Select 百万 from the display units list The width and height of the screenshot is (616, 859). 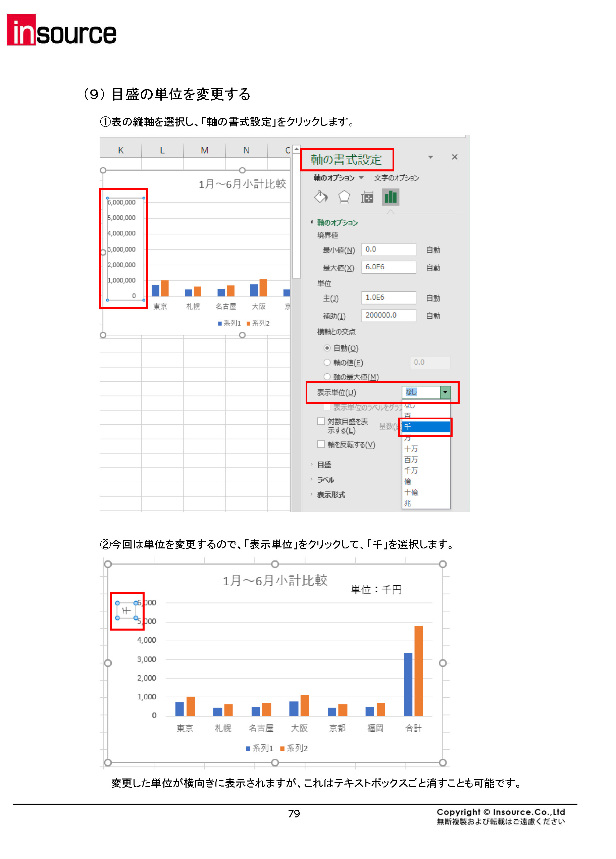pos(411,460)
